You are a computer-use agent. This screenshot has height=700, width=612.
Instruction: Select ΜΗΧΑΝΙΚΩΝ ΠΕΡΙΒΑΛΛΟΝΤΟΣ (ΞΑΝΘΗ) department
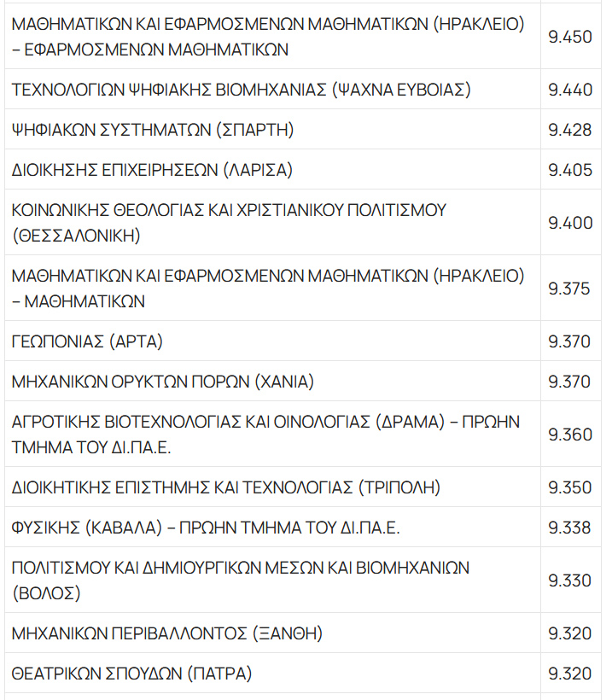167,633
